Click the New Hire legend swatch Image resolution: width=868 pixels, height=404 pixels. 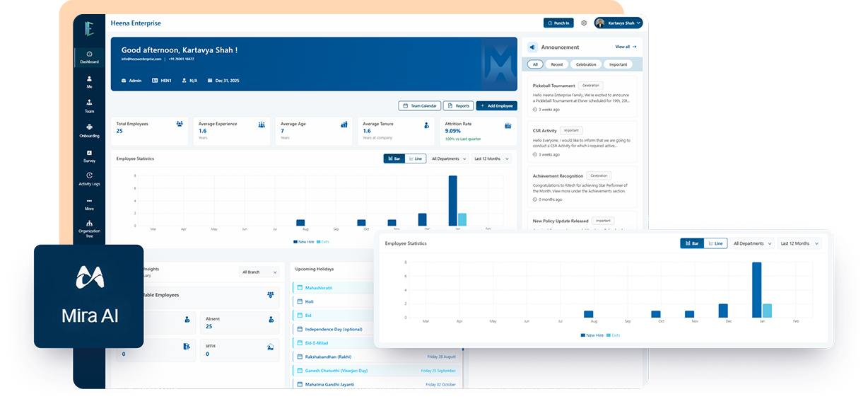click(x=583, y=335)
